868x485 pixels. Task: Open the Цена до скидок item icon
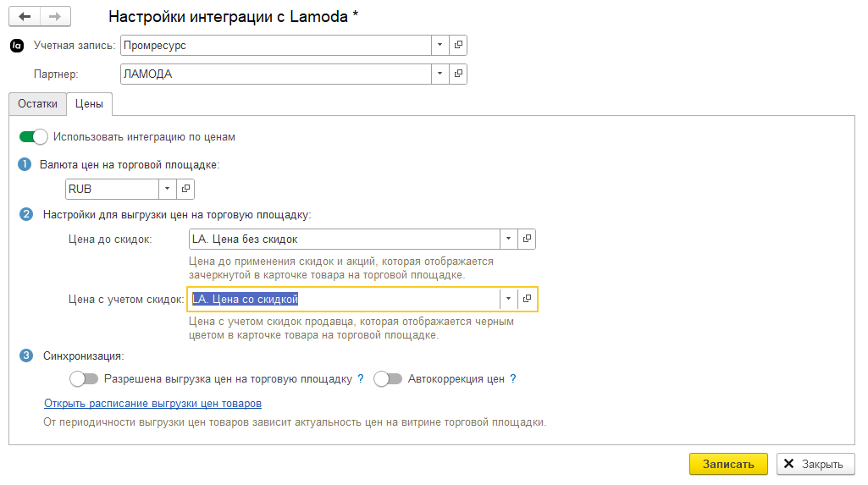pyautogui.click(x=527, y=239)
